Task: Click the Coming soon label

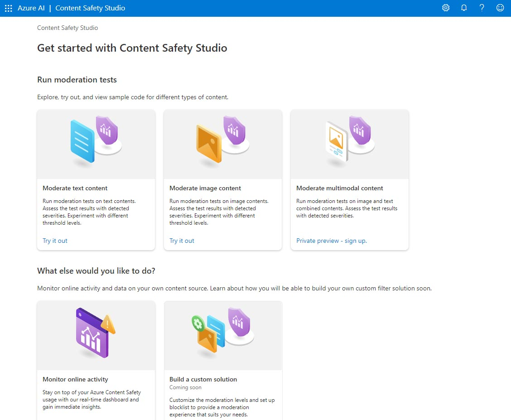Action: [185, 387]
